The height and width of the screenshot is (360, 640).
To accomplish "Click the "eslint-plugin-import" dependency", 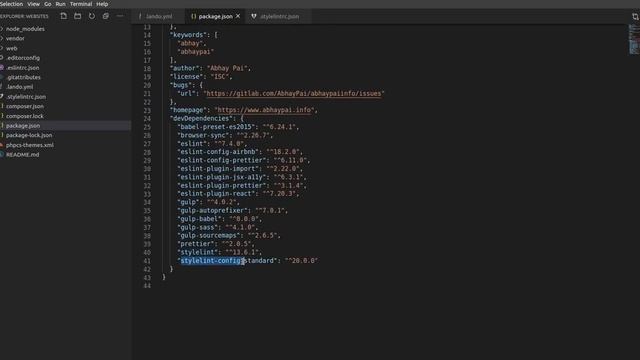I will point(218,169).
